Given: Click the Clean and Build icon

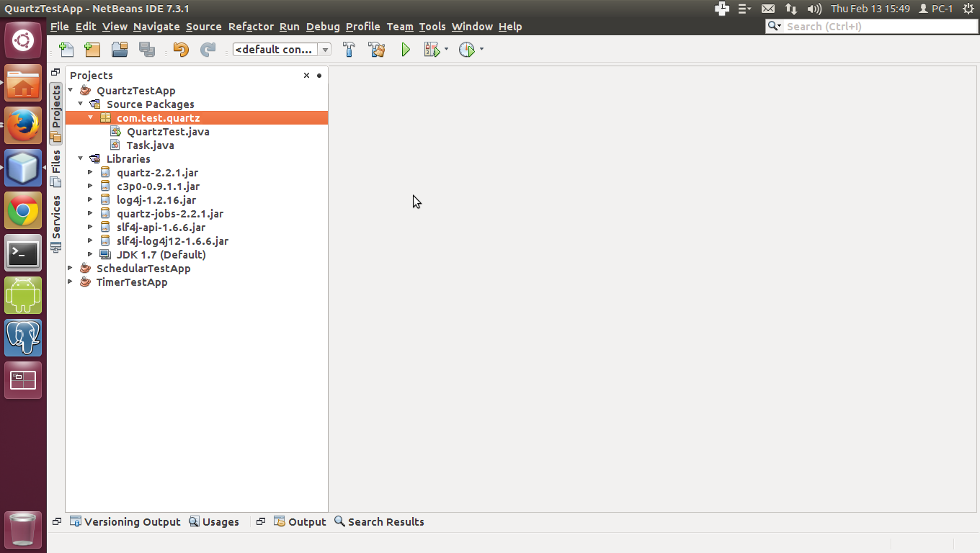Looking at the screenshot, I should [x=377, y=50].
